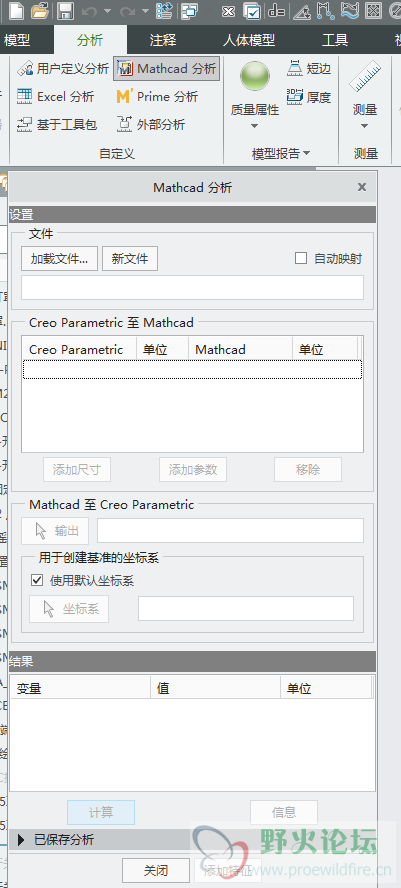The height and width of the screenshot is (888, 401).
Task: Open the 人体模型 ribbon tab
Action: [x=249, y=40]
